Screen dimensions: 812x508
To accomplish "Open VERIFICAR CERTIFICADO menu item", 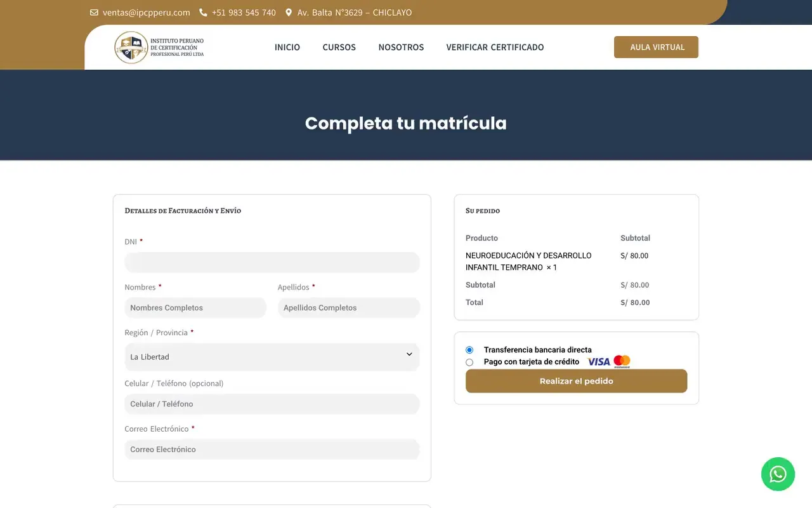I will coord(495,48).
